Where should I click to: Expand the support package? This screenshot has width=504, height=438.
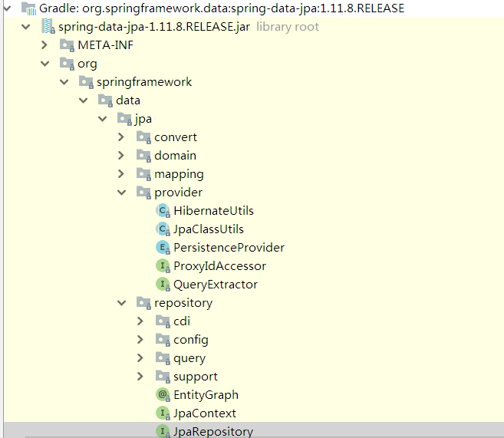click(140, 377)
